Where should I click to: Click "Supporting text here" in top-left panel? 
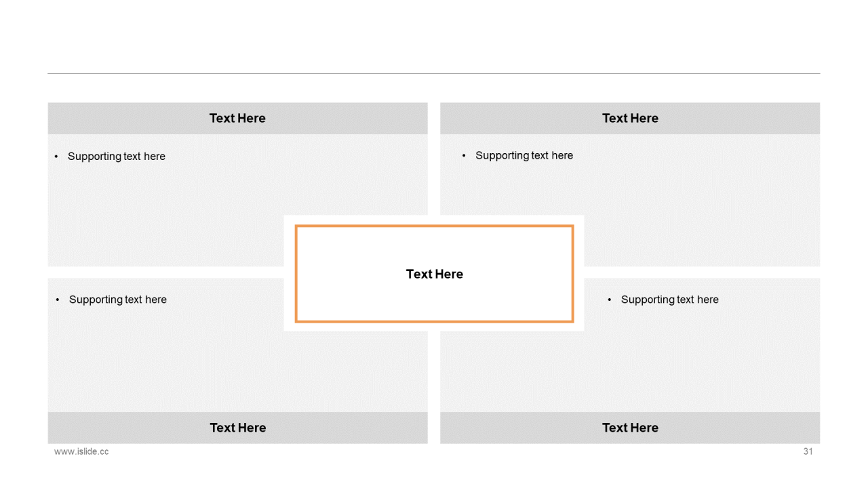pos(117,157)
